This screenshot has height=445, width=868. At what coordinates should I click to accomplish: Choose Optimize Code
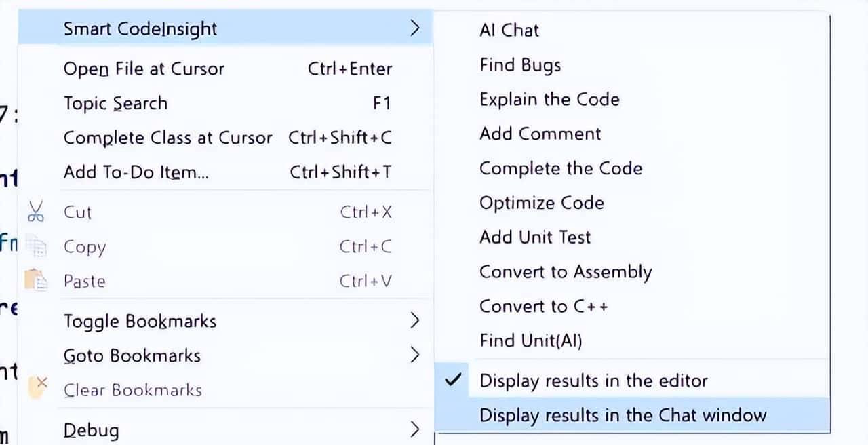(542, 203)
